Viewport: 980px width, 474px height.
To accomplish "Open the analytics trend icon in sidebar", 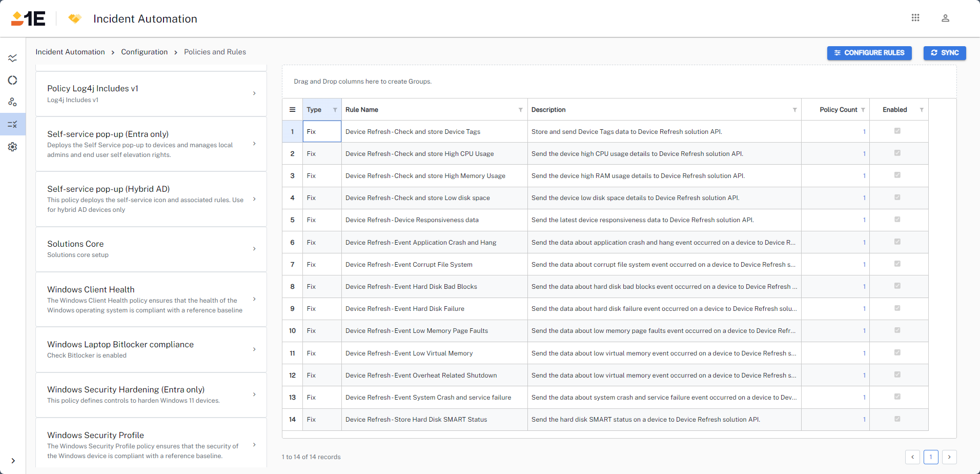I will [x=13, y=58].
